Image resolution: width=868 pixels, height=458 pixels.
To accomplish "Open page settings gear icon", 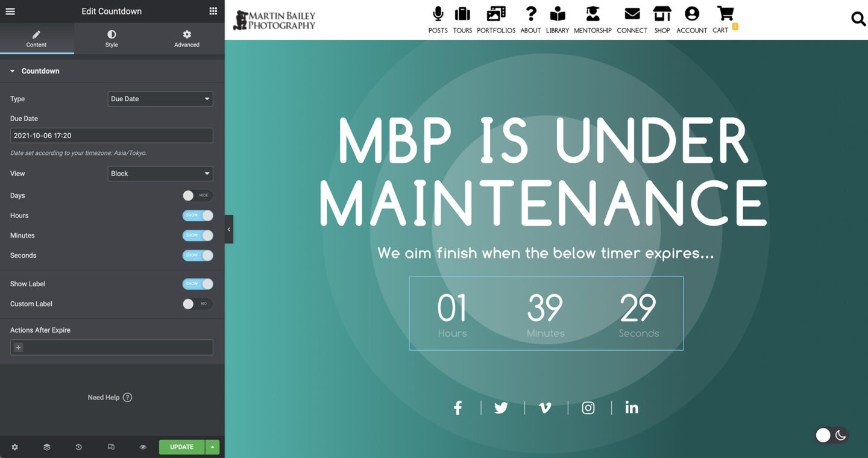I will pos(14,447).
